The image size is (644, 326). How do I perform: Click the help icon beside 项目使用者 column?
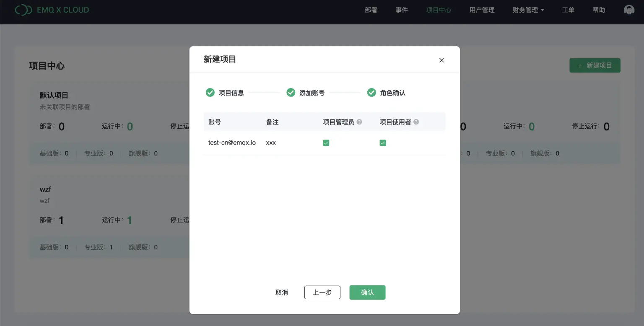pos(415,122)
